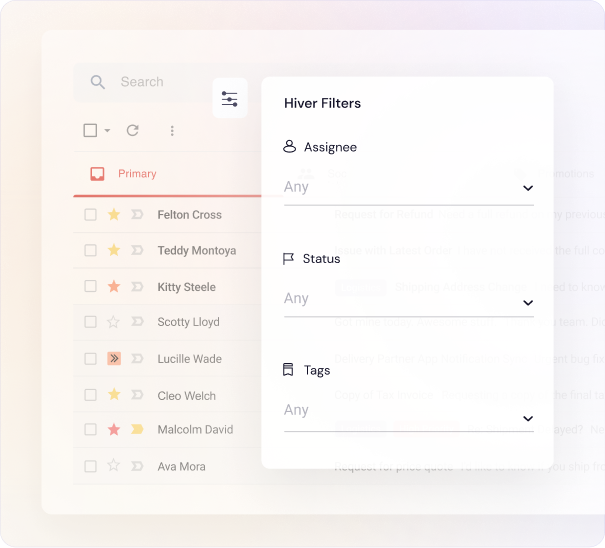
Task: Click the Status flag icon
Action: (288, 259)
